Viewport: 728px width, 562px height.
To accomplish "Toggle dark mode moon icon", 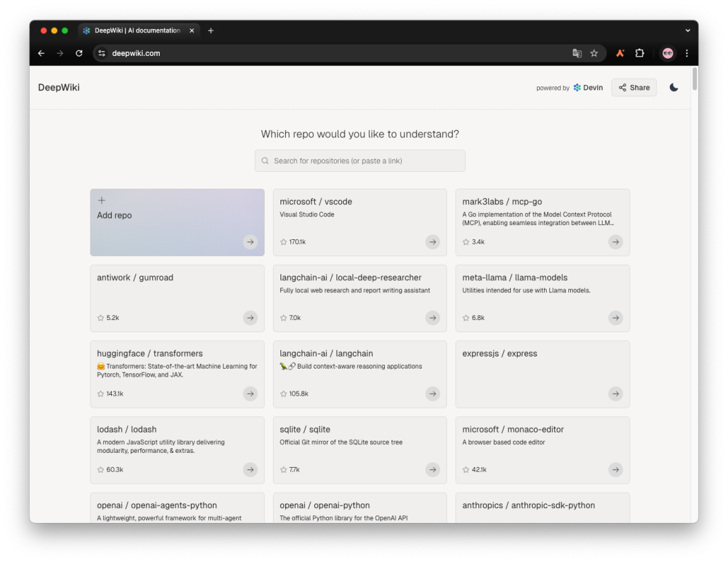I will [673, 88].
